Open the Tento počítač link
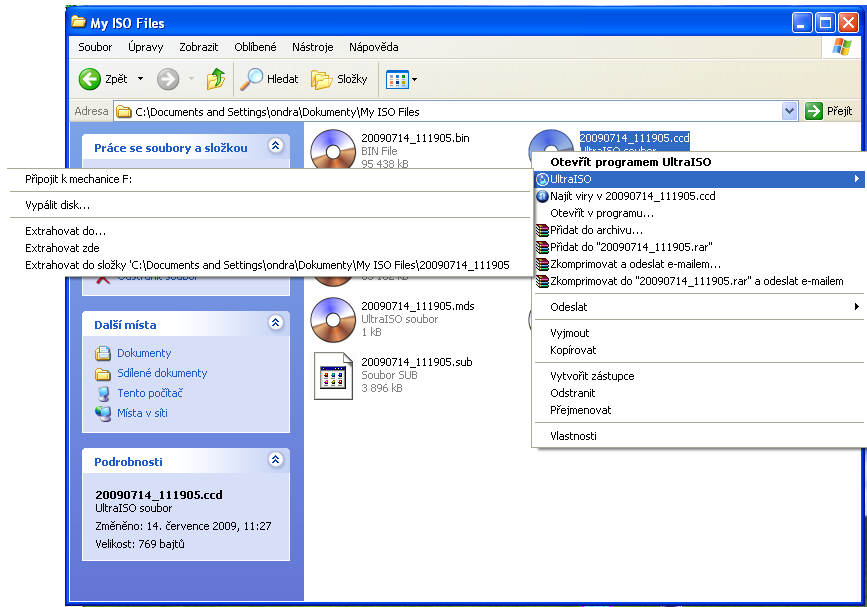 point(149,393)
